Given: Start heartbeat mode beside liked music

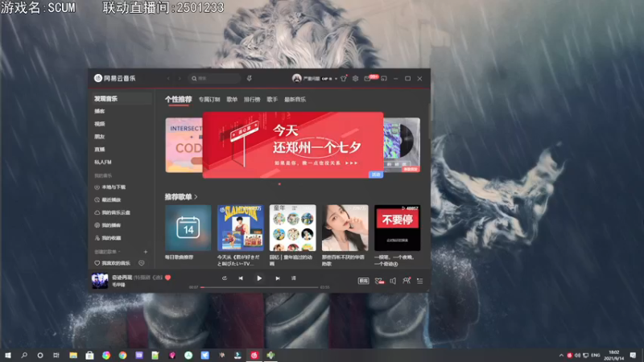Looking at the screenshot, I should [x=142, y=263].
